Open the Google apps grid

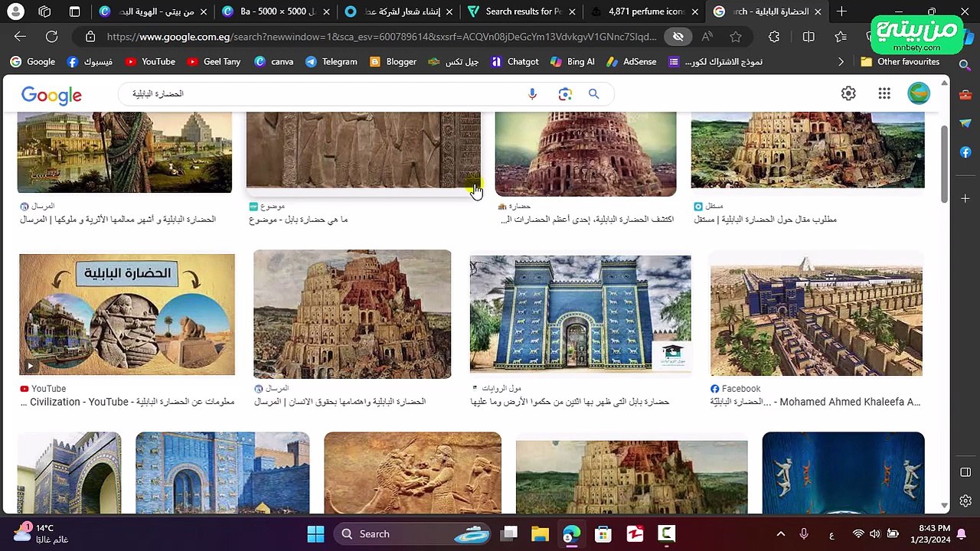tap(884, 93)
